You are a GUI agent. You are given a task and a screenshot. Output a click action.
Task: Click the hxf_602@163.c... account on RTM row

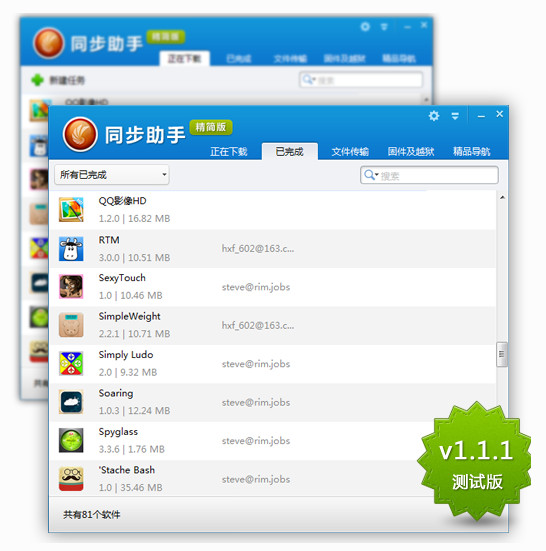(258, 249)
